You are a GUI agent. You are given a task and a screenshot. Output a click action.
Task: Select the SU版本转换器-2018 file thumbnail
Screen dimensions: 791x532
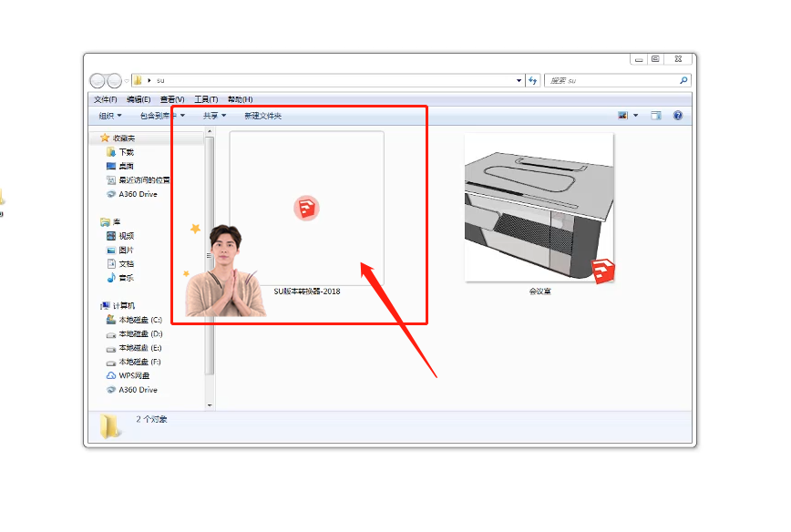tap(307, 209)
